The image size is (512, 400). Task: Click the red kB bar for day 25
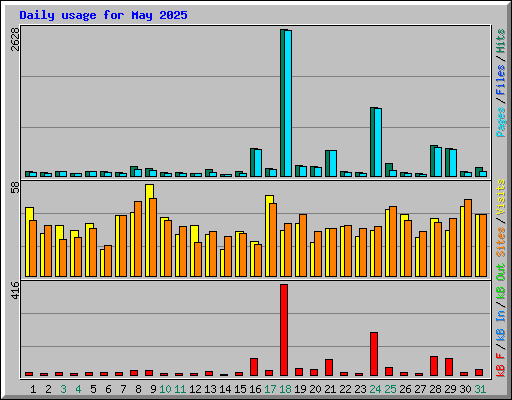[x=389, y=372]
